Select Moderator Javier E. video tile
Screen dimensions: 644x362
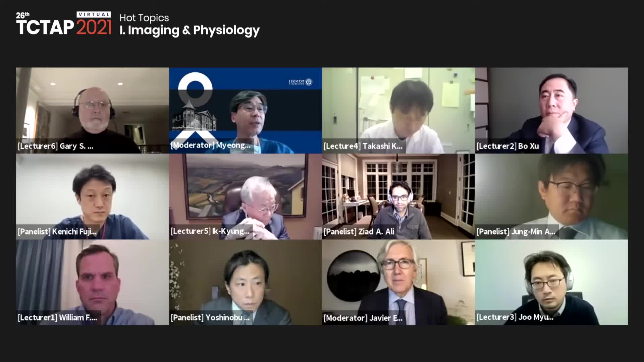coord(398,282)
